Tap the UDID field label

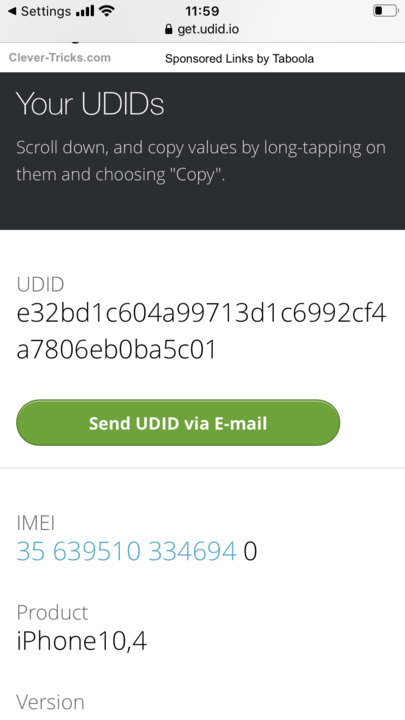(x=40, y=284)
